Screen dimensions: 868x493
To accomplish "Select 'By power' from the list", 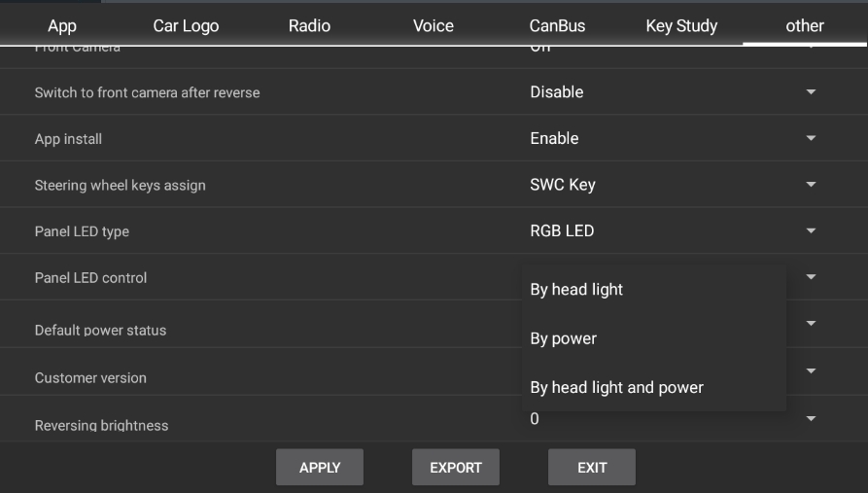I will 563,338.
